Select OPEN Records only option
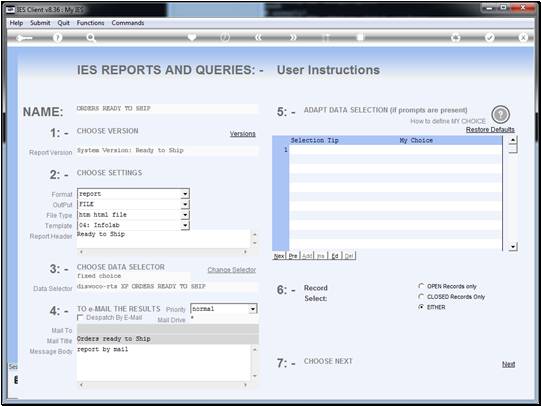Viewport: 541px width, 406px height. tap(421, 286)
